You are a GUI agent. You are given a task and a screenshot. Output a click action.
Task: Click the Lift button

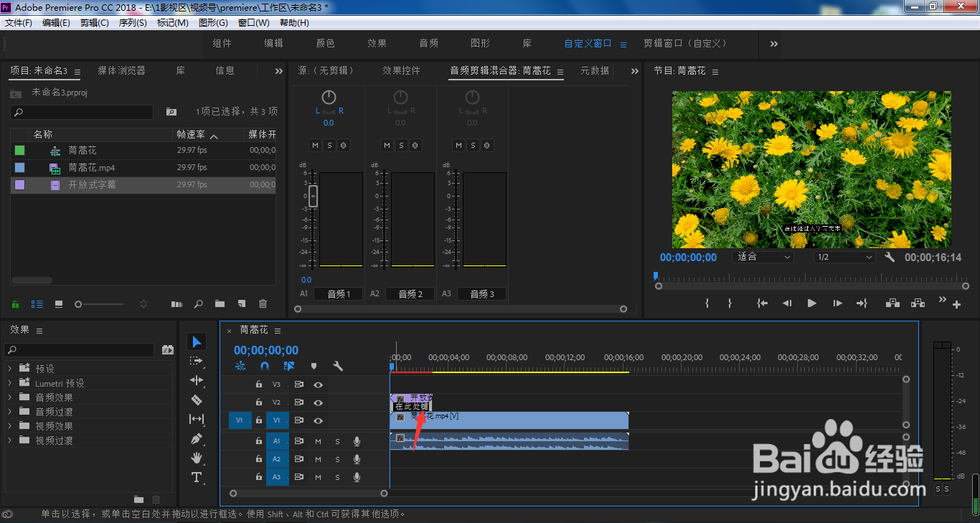click(892, 303)
